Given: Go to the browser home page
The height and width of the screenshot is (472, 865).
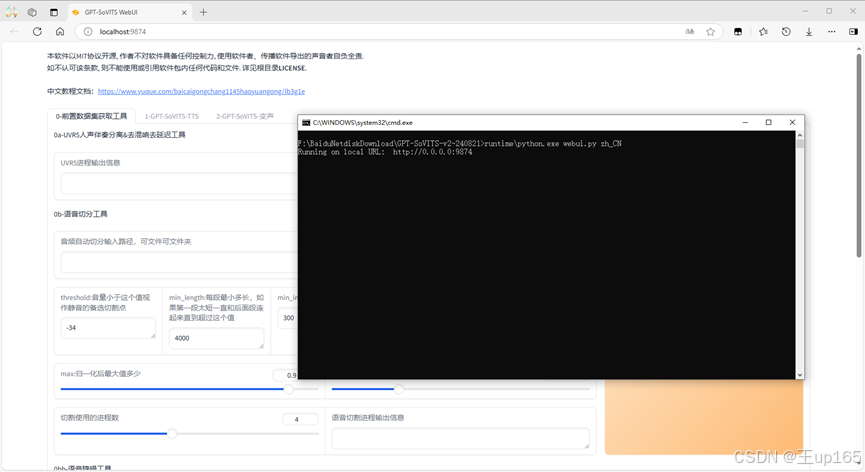Looking at the screenshot, I should [x=60, y=31].
